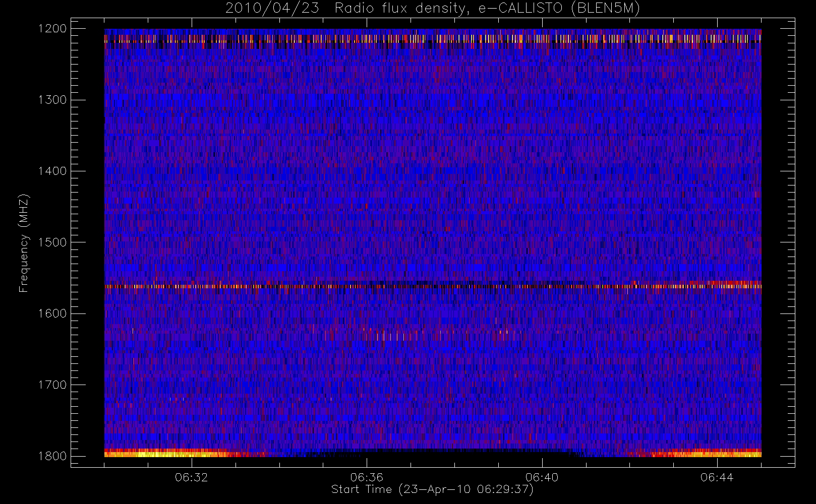The image size is (816, 504).
Task: Select the 1700 frequency axis label
Action: click(x=52, y=385)
